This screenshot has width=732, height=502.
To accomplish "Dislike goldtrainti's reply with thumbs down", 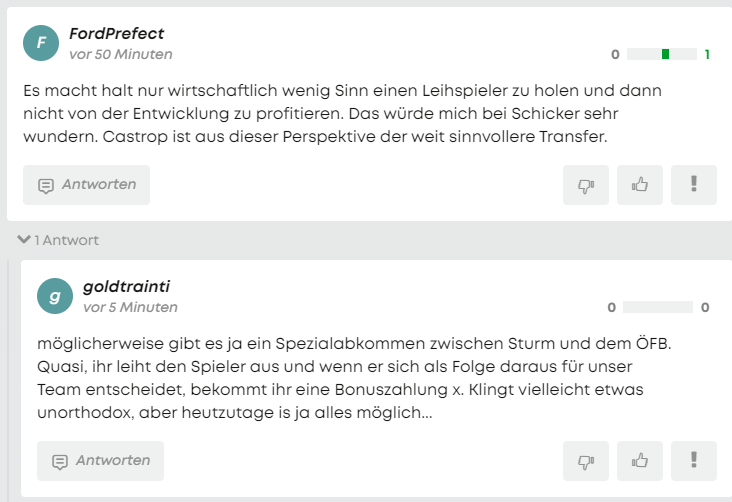I will point(585,461).
